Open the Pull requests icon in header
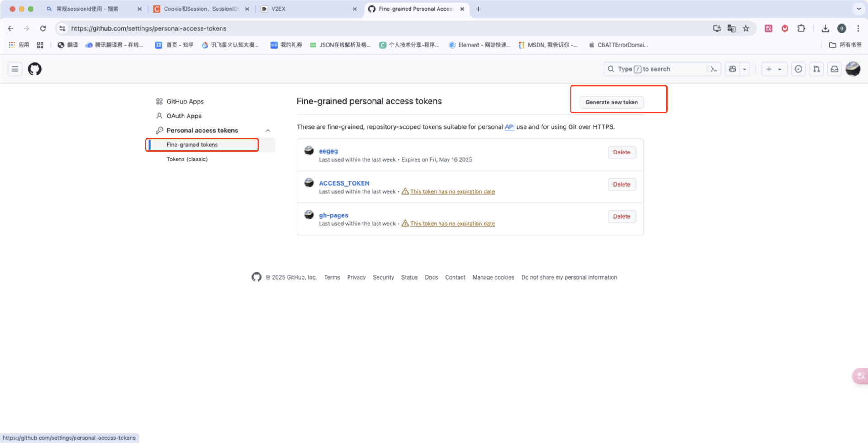868x443 pixels. tap(816, 69)
